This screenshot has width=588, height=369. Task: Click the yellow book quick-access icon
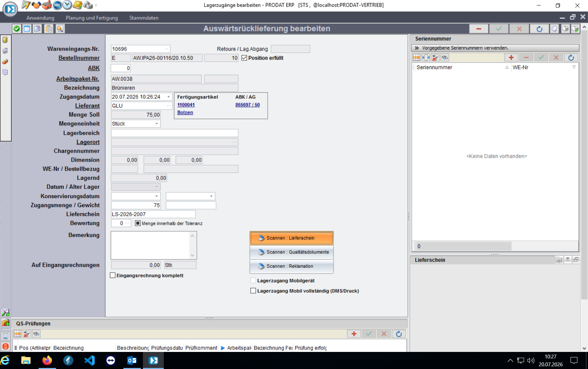[x=78, y=5]
